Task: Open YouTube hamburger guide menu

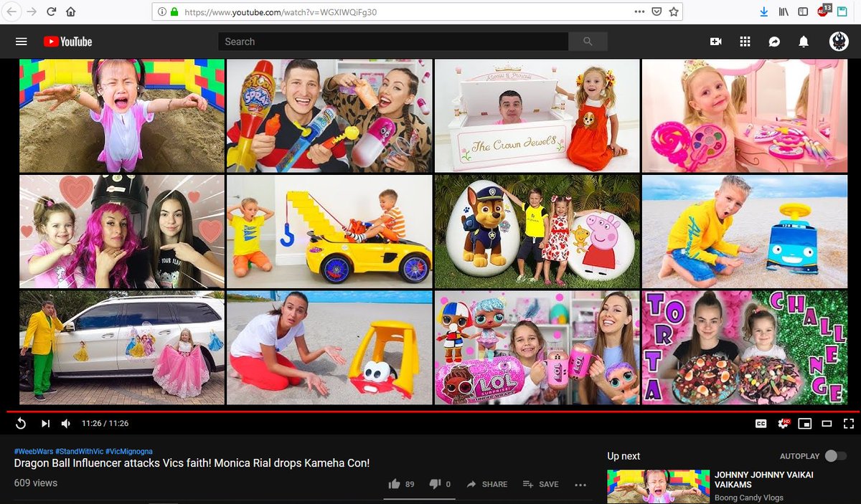Action: pyautogui.click(x=21, y=42)
